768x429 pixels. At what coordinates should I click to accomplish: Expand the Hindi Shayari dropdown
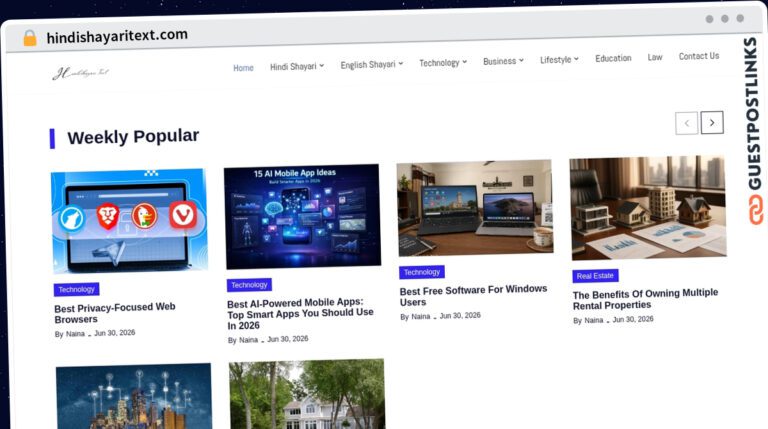coord(297,66)
